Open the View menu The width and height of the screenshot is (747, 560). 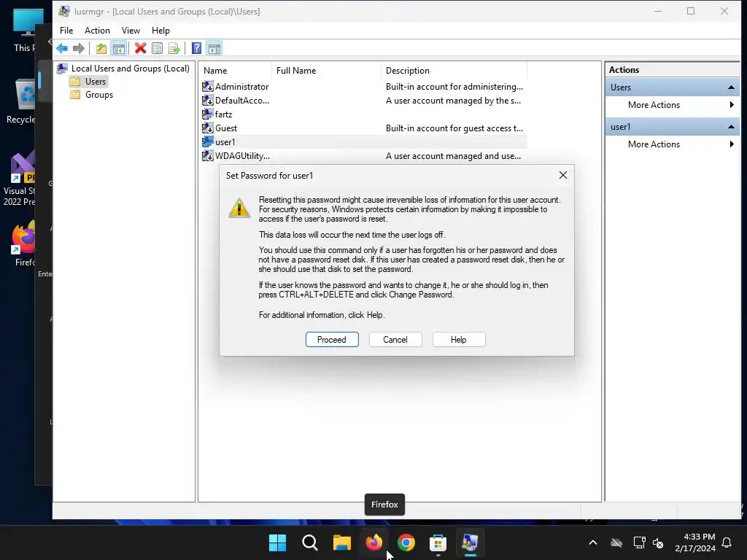pyautogui.click(x=131, y=31)
